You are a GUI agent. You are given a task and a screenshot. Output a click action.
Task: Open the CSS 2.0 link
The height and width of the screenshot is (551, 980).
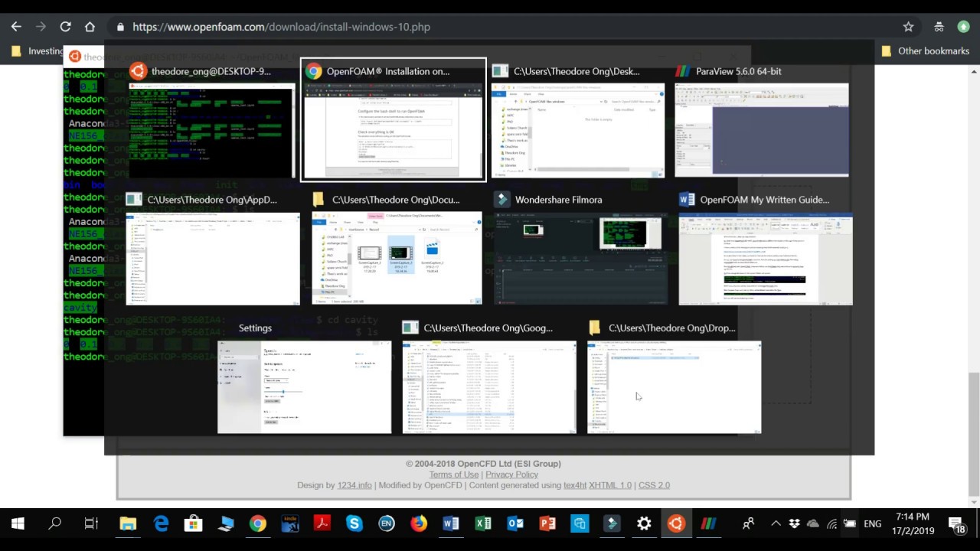tap(654, 485)
